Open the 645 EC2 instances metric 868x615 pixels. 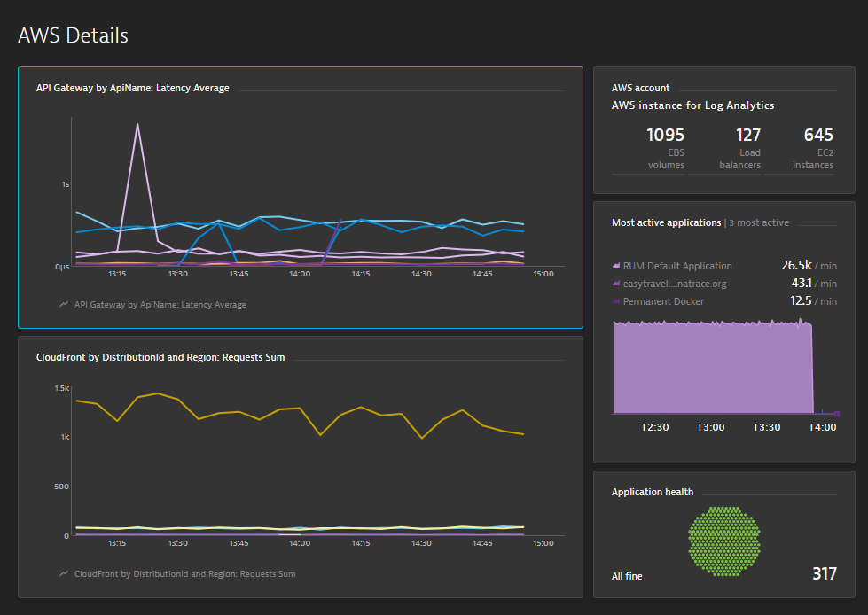click(x=799, y=150)
